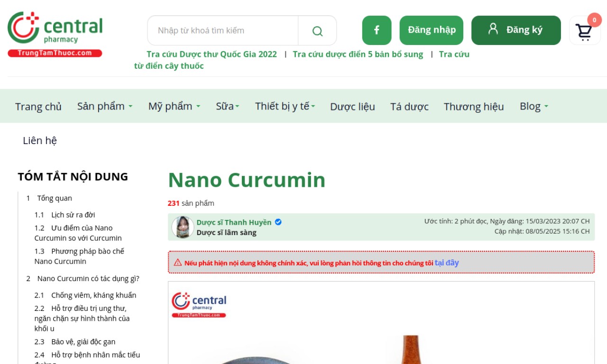Expand the Thiết bị y tế dropdown

(285, 106)
